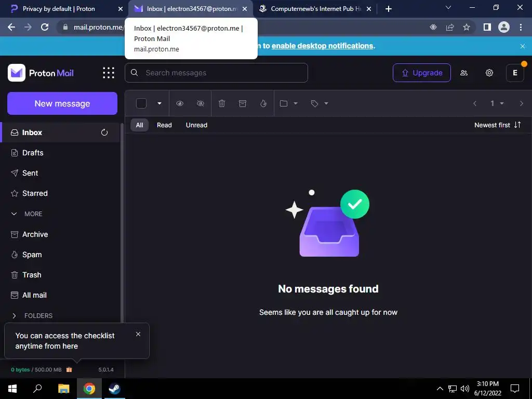Open a new browser tab
This screenshot has height=399, width=532.
389,9
